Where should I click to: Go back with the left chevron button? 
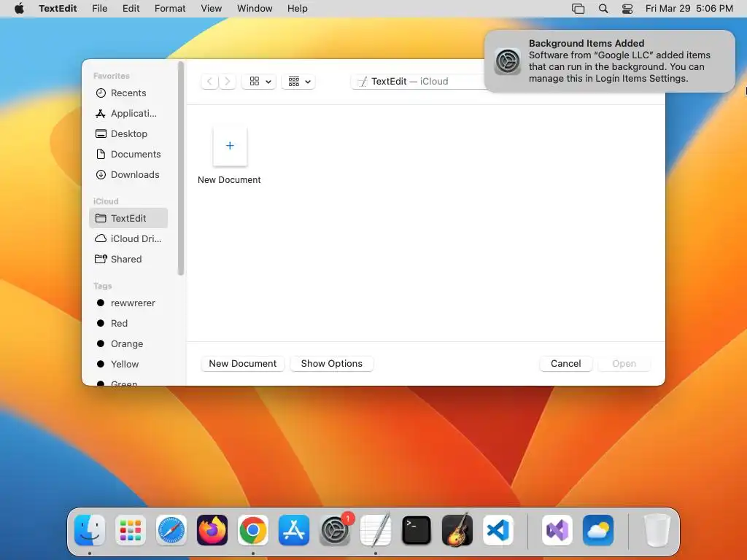pyautogui.click(x=209, y=82)
